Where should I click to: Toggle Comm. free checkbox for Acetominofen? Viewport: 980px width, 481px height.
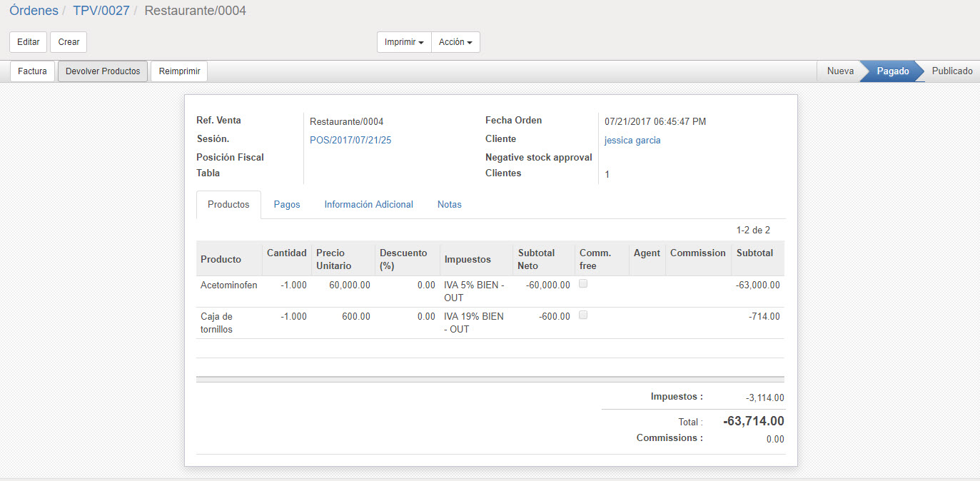point(583,284)
